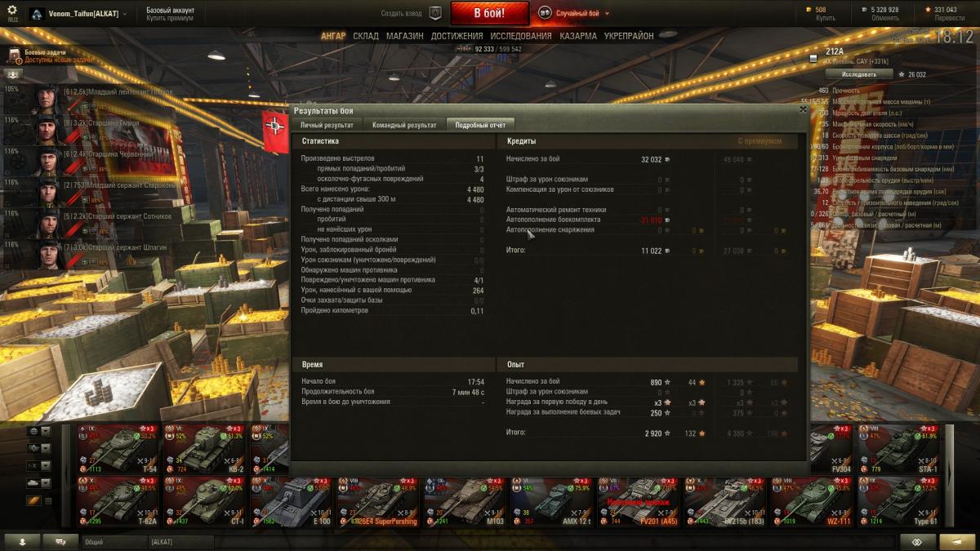Click the download arrow button in the bottom bar
Screen dimensions: 980x551
[x=22, y=541]
